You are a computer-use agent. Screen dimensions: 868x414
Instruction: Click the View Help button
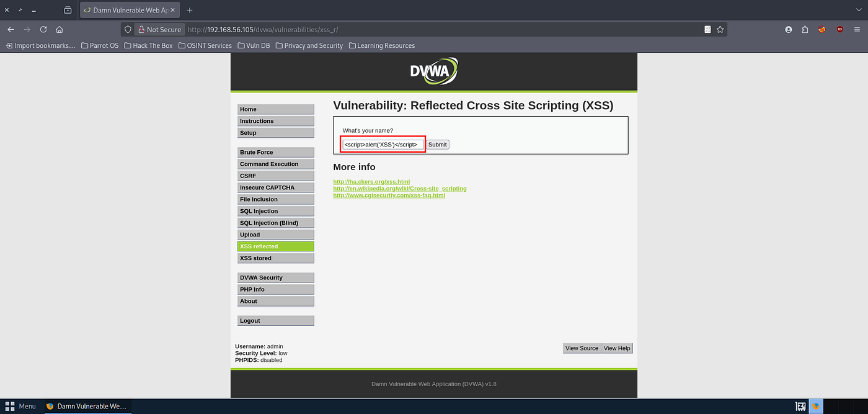point(617,348)
